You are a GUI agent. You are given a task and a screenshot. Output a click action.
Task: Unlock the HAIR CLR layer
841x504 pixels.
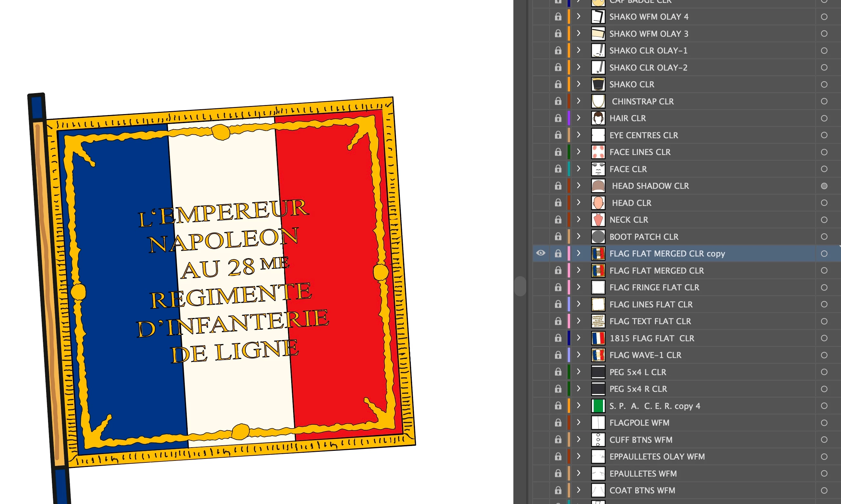[x=558, y=118]
